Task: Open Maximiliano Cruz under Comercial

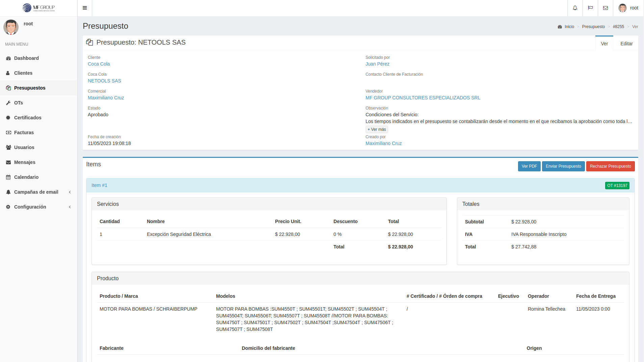Action: click(x=106, y=98)
